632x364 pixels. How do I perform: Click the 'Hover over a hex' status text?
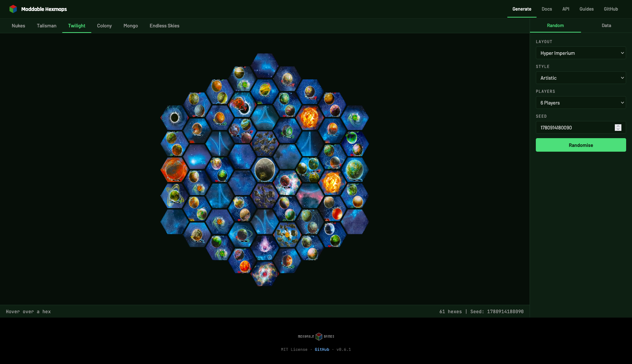(28, 312)
